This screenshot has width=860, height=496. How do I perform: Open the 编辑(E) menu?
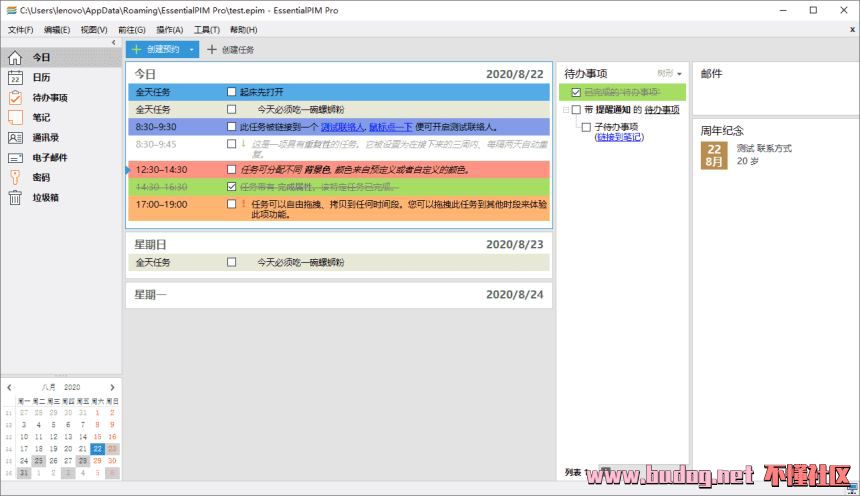57,30
